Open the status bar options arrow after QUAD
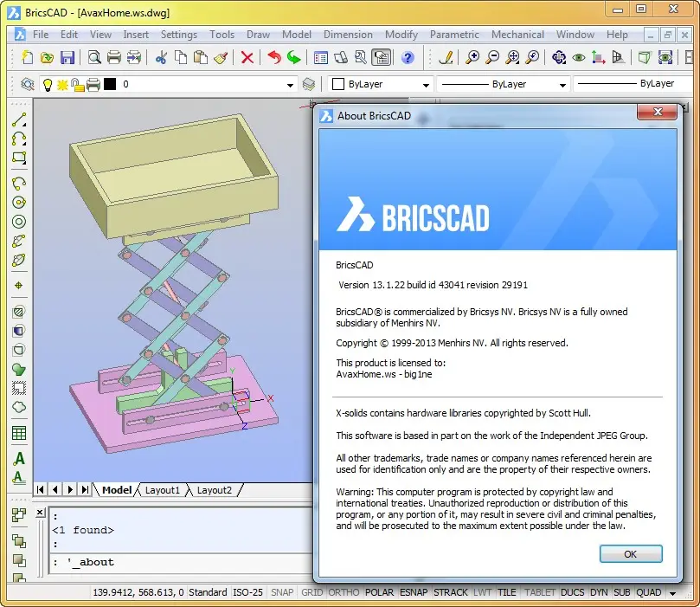 click(673, 593)
